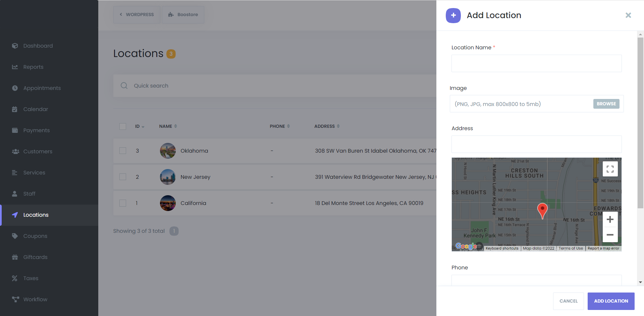Click the panel's vertical scrollbar
Image resolution: width=644 pixels, height=316 pixels.
click(x=640, y=134)
